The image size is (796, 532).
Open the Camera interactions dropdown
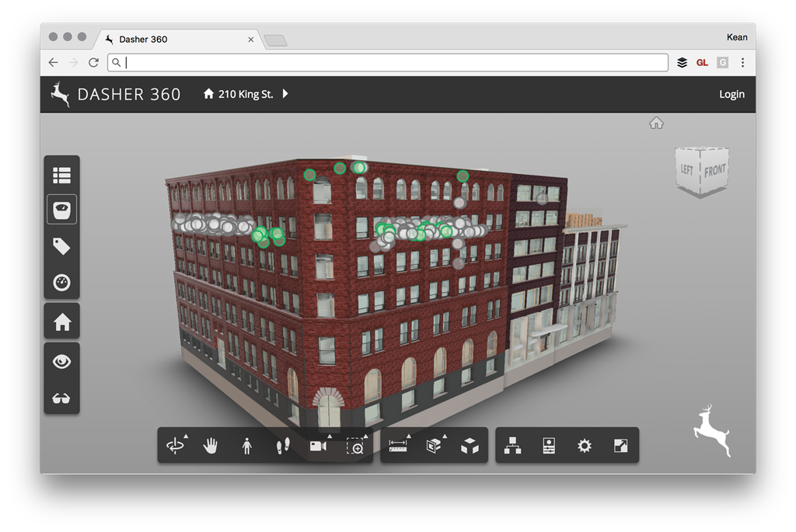tap(319, 446)
